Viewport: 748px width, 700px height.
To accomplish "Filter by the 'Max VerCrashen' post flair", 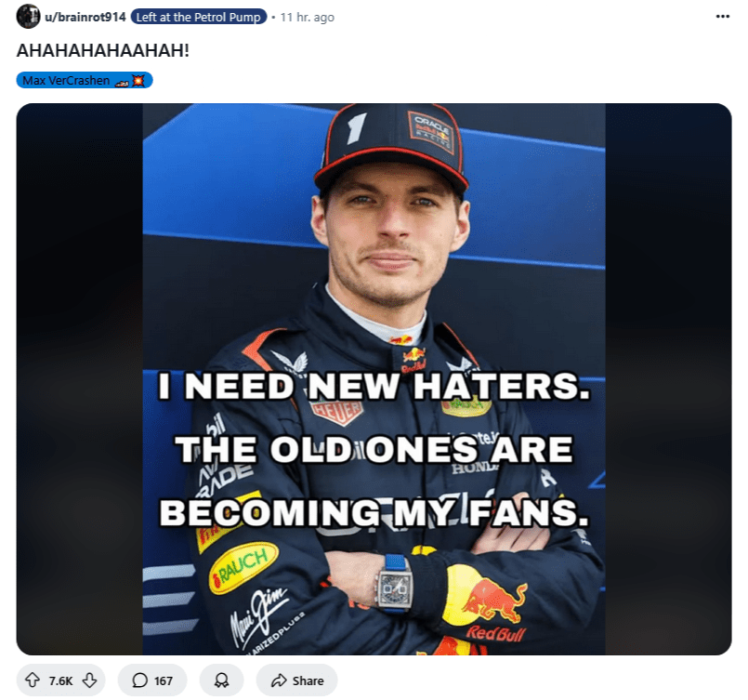I will pos(85,80).
